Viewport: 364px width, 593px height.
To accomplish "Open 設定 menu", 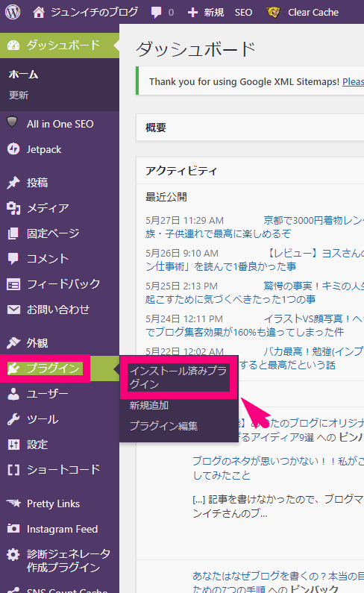I will [37, 445].
